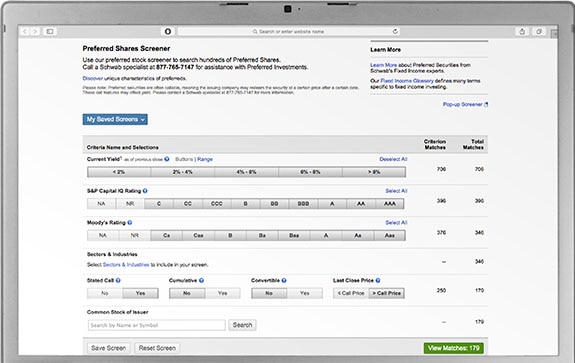Open the browser share icon

(522, 32)
